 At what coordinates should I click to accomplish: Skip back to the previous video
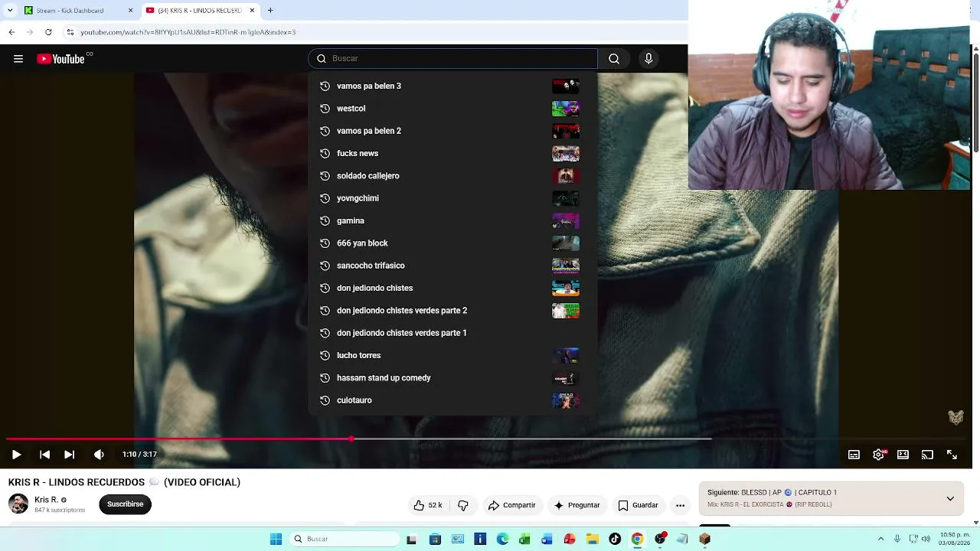[x=44, y=455]
